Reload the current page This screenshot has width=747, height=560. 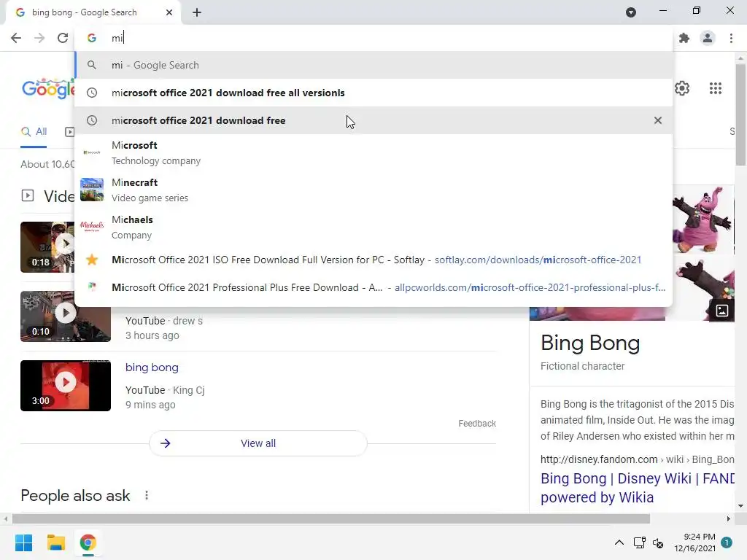click(x=63, y=38)
